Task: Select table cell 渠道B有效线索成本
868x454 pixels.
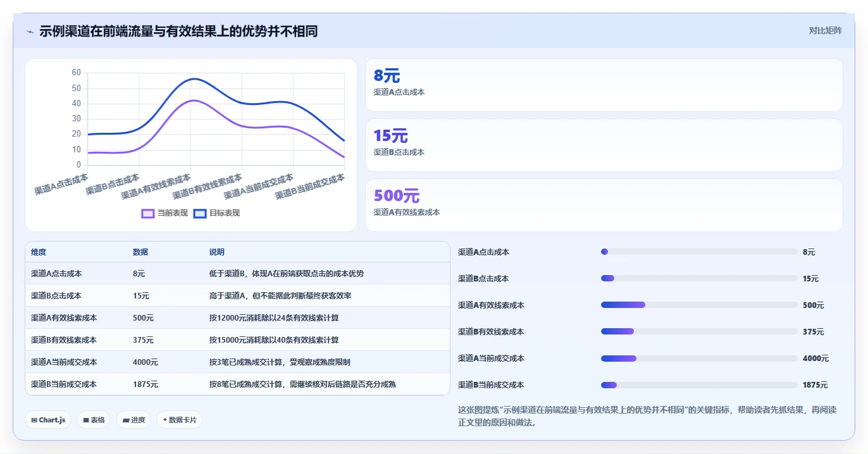Action: 64,340
